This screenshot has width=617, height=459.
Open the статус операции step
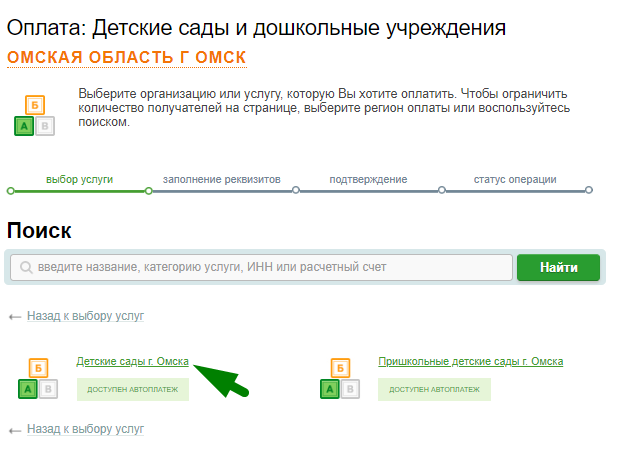tap(515, 180)
